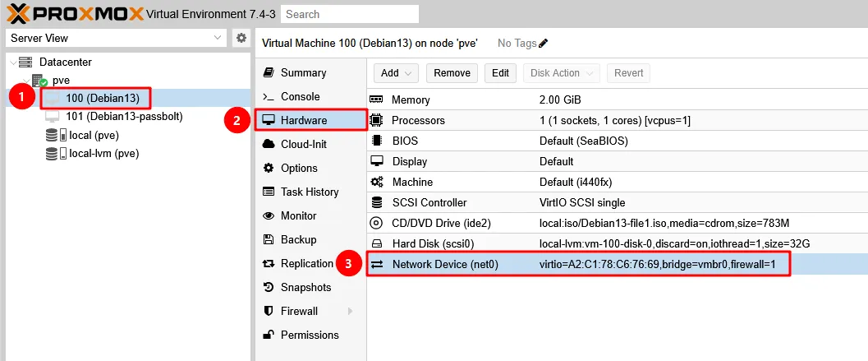Click the Replication arrows icon
Viewport: 868px width, 361px height.
pos(269,263)
